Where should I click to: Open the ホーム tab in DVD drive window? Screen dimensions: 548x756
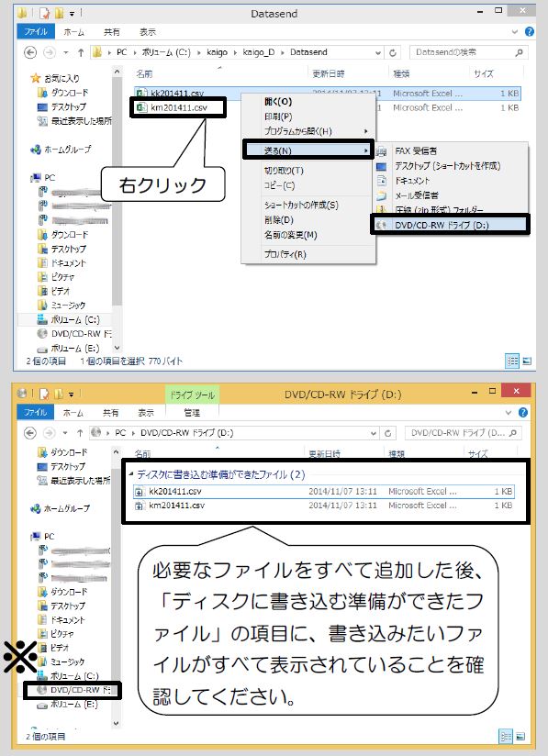tap(73, 413)
